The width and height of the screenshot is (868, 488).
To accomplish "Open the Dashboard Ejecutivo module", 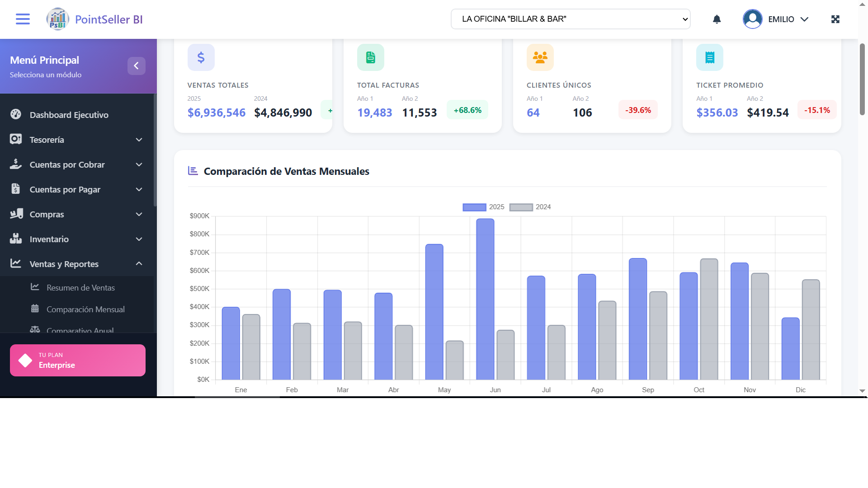I will tap(69, 115).
